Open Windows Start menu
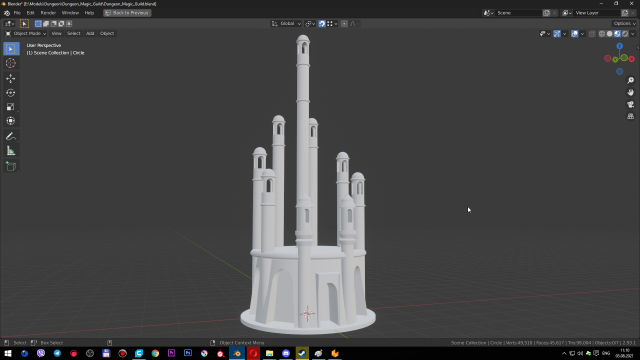This screenshot has width=640, height=360. pos(8,353)
